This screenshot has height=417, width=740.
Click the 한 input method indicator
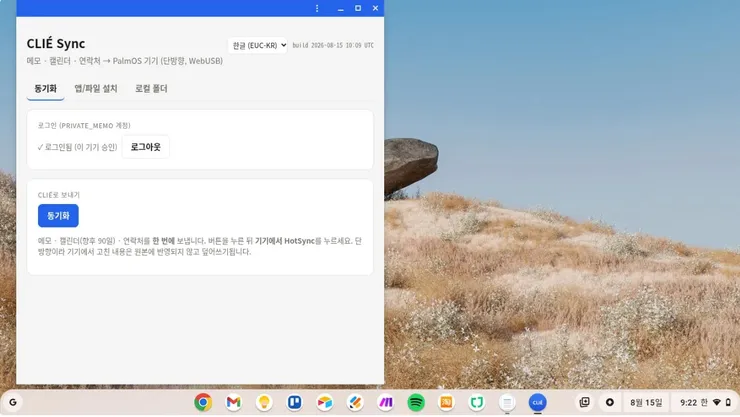[x=704, y=402]
